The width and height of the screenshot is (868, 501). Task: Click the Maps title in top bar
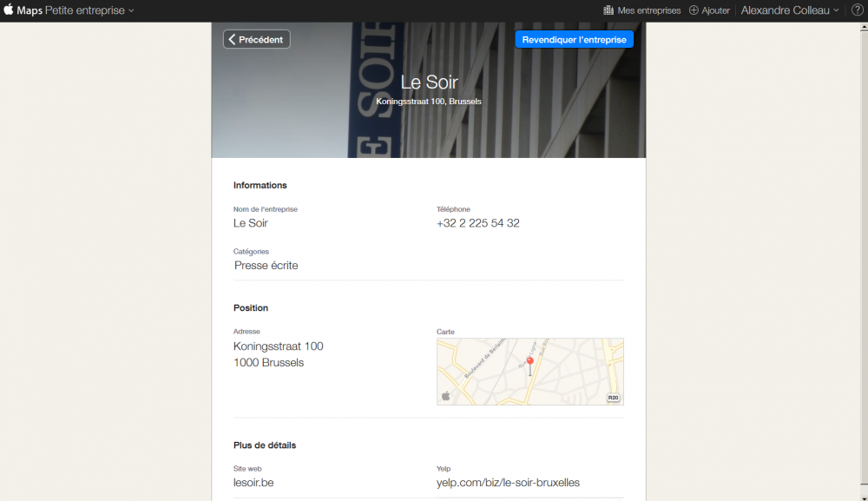tap(30, 10)
